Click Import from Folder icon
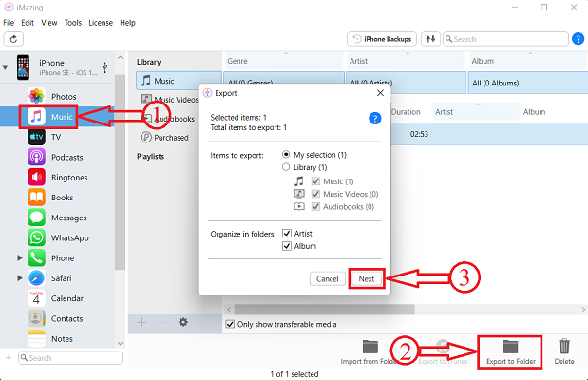The height and width of the screenshot is (380, 588). [x=370, y=347]
